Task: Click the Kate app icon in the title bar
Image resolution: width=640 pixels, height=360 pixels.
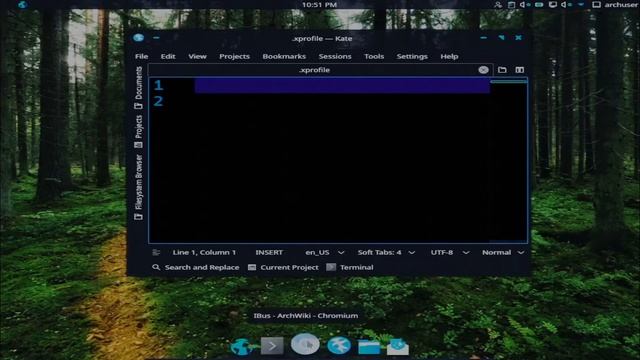Action: tap(138, 38)
